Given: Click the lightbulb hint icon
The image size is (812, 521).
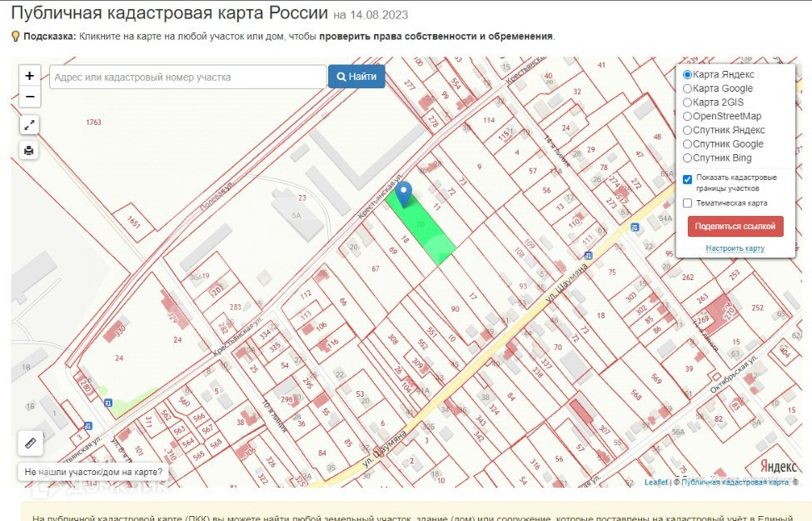Looking at the screenshot, I should 16,37.
